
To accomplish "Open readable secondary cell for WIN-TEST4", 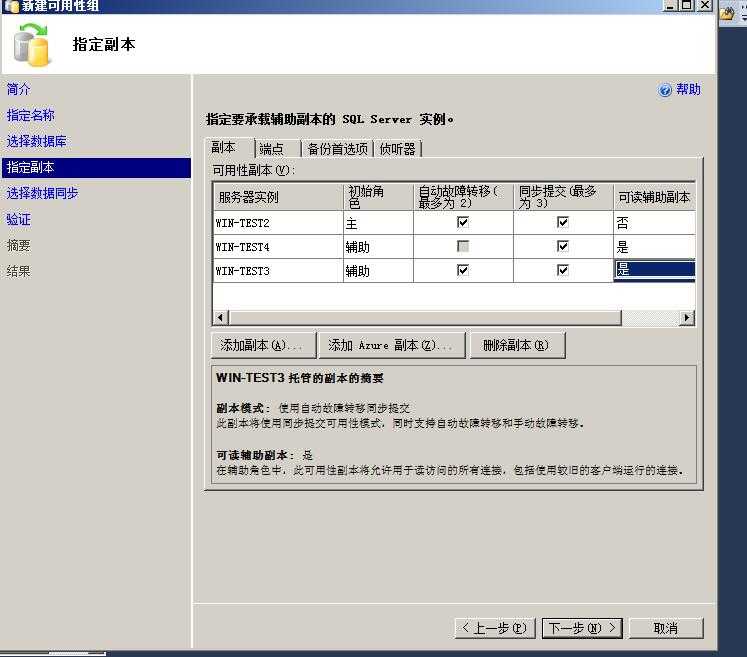I will pyautogui.click(x=654, y=247).
